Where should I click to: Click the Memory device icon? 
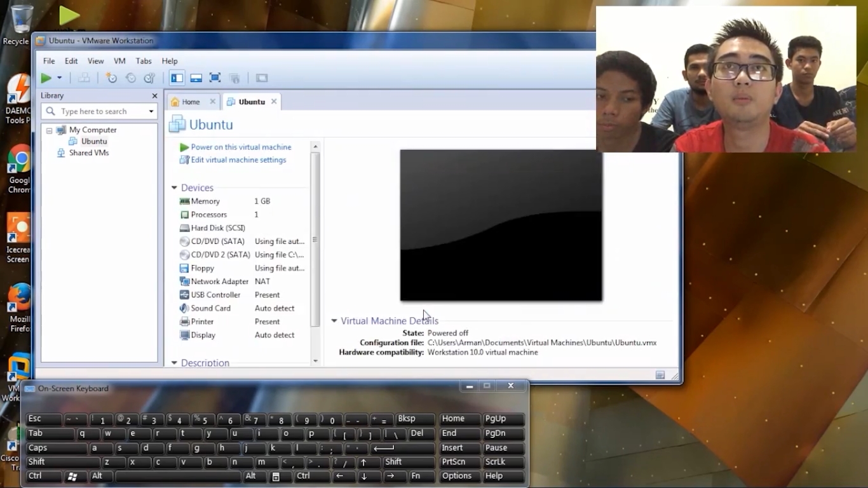184,201
